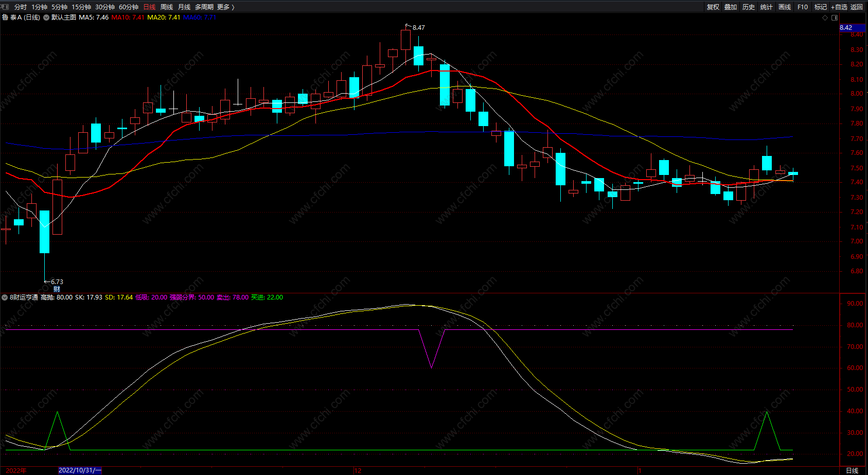Click the SD: 17.64 indicator value
The width and height of the screenshot is (868, 475).
[x=119, y=297]
